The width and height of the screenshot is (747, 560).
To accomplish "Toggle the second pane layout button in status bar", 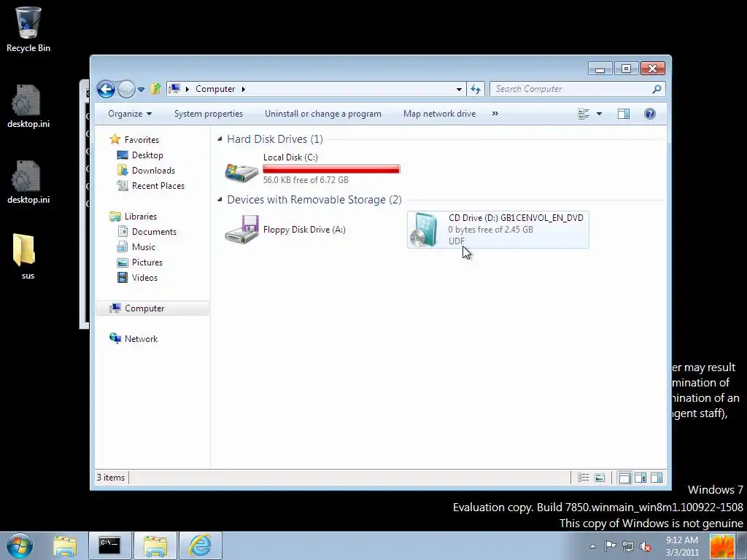I will point(640,478).
